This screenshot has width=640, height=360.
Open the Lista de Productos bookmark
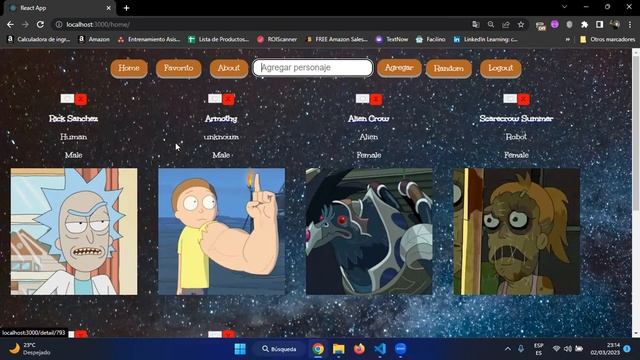pos(219,39)
